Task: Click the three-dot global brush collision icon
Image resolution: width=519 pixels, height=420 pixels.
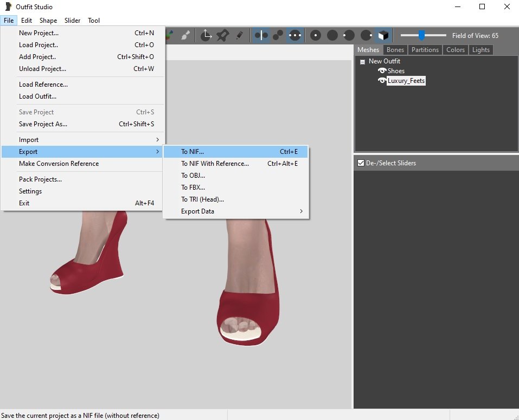Action: pyautogui.click(x=295, y=36)
